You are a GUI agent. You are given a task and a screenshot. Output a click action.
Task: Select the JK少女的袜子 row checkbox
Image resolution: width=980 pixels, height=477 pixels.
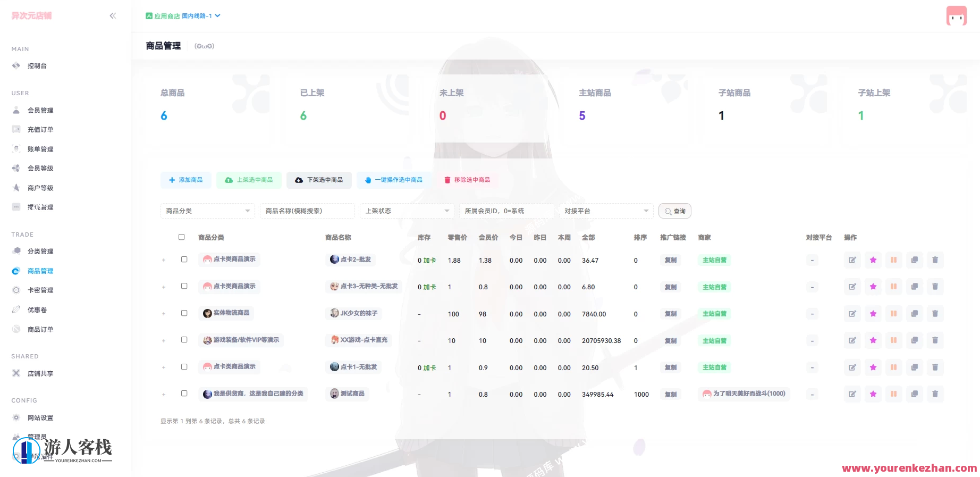(184, 313)
